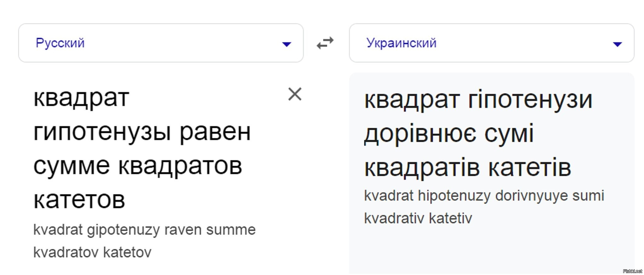This screenshot has height=275, width=644.
Task: Click the source word катетов
Action: [x=79, y=200]
